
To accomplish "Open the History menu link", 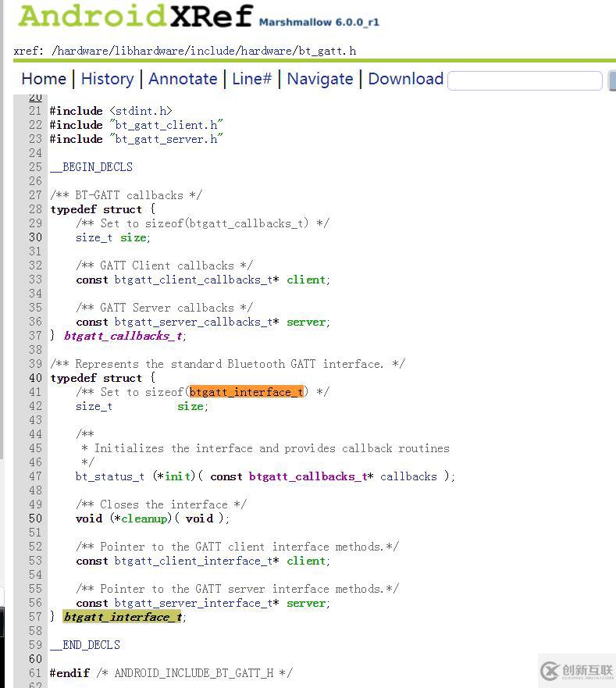I will pyautogui.click(x=108, y=79).
